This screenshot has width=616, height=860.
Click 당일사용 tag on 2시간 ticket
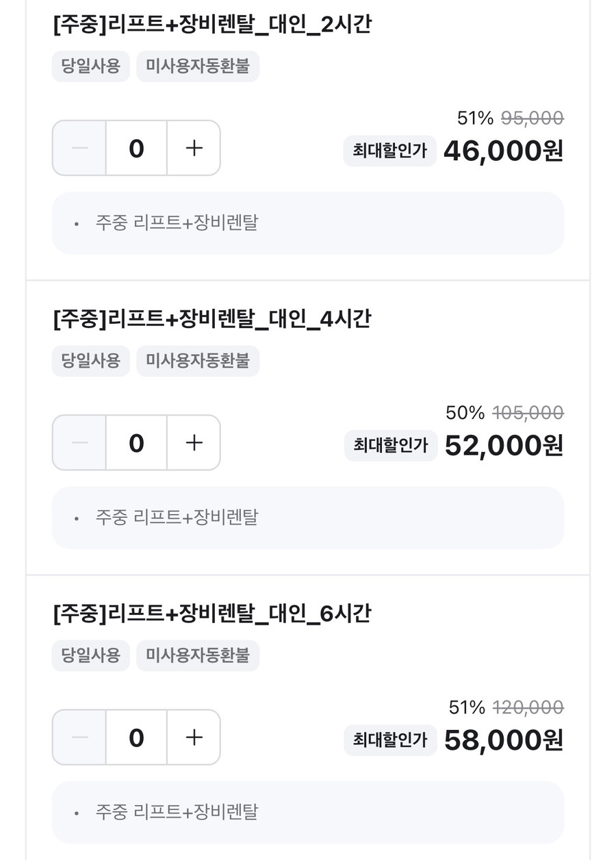90,66
